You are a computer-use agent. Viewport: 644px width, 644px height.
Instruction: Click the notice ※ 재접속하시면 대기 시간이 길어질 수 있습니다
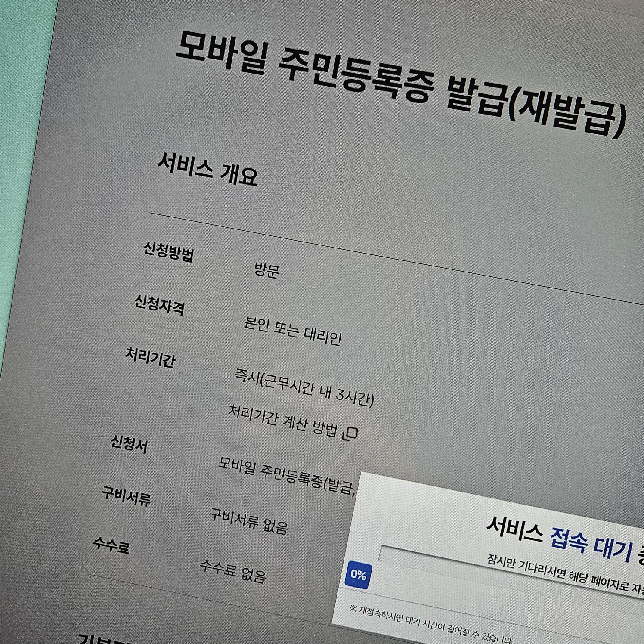click(x=430, y=624)
